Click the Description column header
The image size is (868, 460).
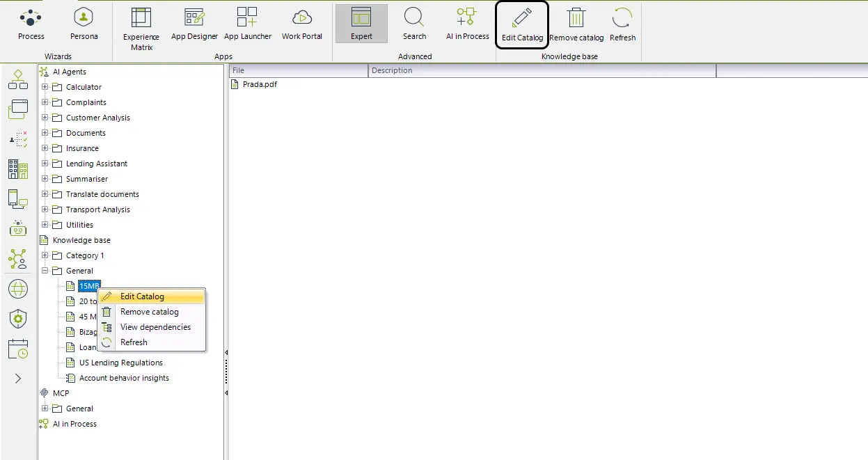click(542, 70)
